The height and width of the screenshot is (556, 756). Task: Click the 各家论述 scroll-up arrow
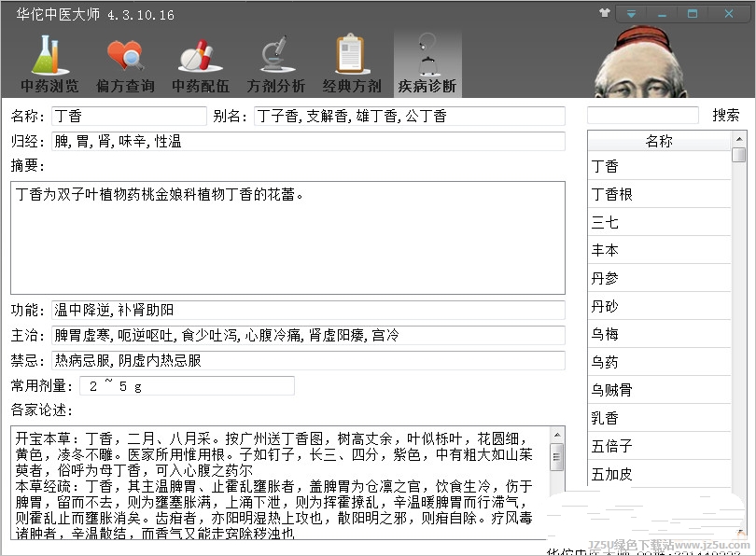click(x=557, y=435)
